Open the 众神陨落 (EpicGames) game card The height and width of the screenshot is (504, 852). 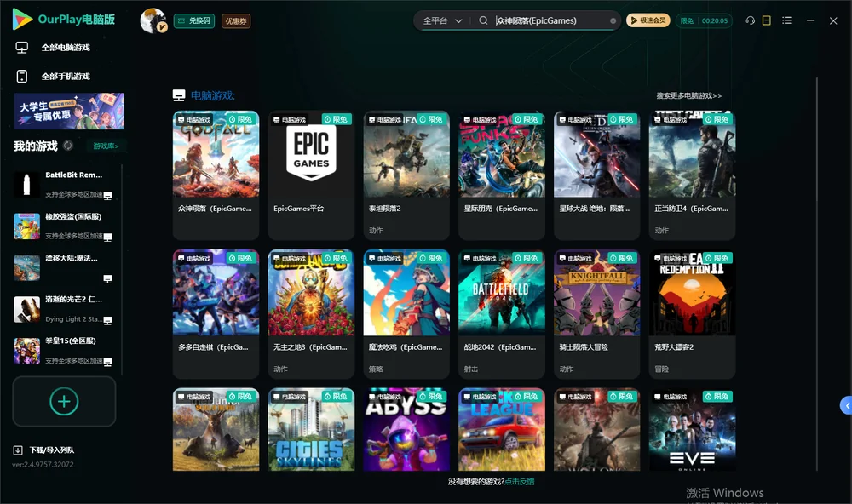[216, 175]
